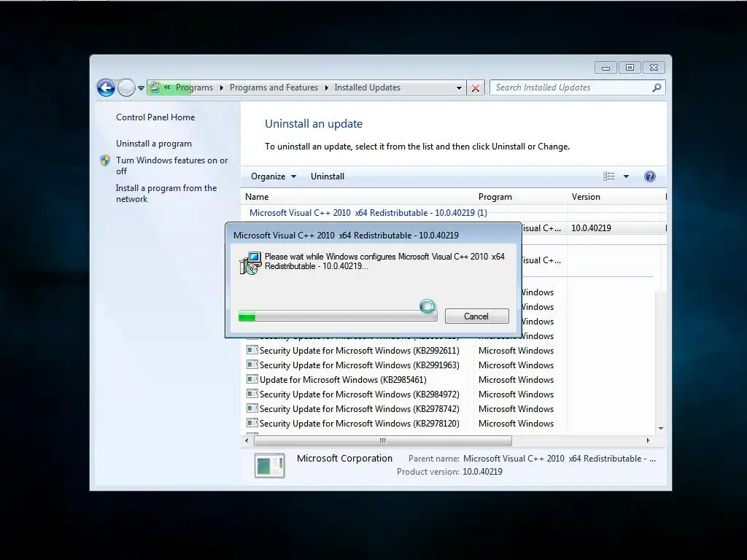This screenshot has width=747, height=560.
Task: Click the change view icon
Action: click(609, 176)
